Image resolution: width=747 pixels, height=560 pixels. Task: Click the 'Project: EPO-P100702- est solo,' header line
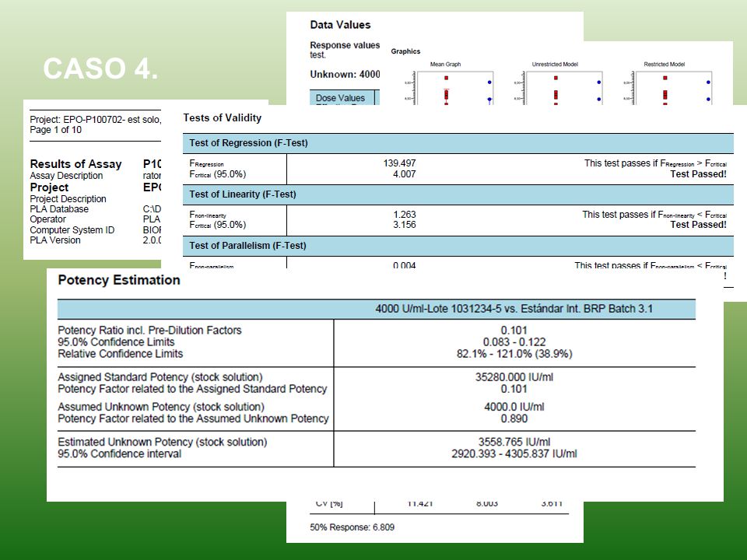(95, 120)
